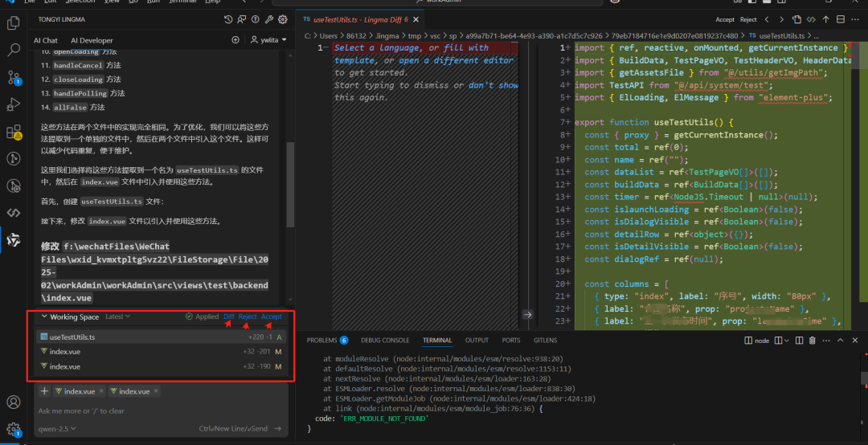
Task: Open the Latest version dropdown
Action: pyautogui.click(x=117, y=316)
